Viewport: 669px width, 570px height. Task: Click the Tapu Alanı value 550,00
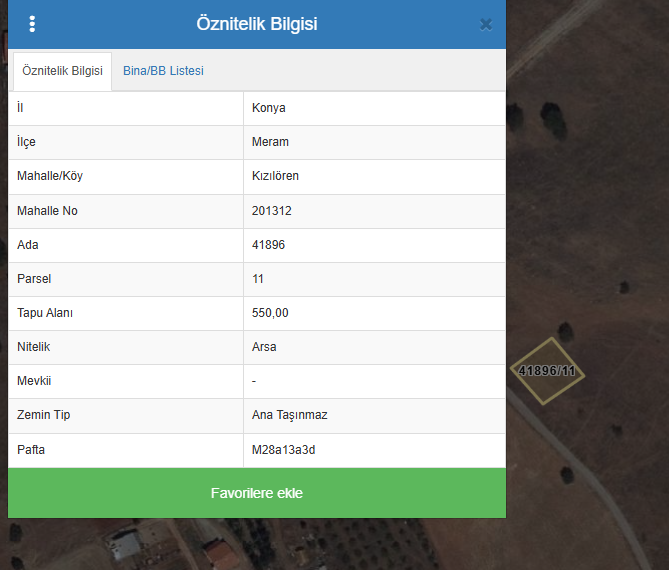coord(270,313)
